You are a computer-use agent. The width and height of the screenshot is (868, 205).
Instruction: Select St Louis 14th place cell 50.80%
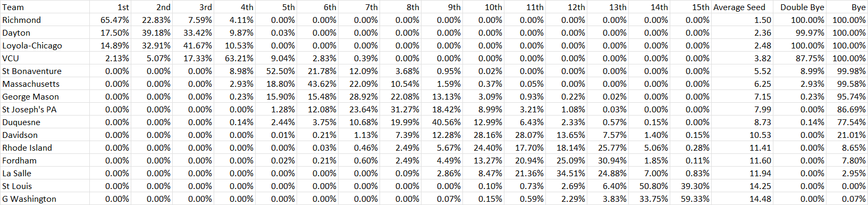[x=649, y=186]
